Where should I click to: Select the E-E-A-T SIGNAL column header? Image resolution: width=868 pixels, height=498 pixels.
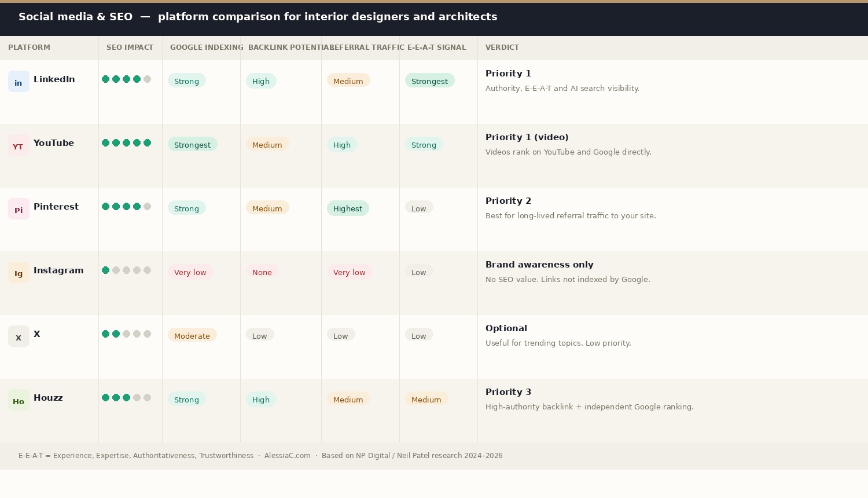pos(436,47)
